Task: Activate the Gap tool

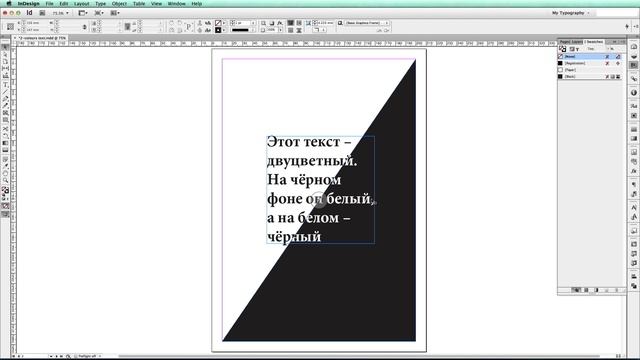Action: coord(5,68)
